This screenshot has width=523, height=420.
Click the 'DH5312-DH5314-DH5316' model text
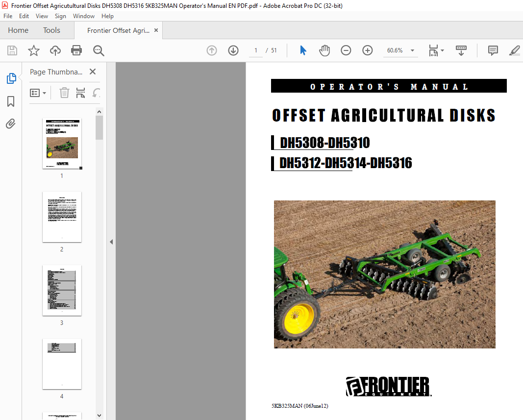click(x=346, y=163)
